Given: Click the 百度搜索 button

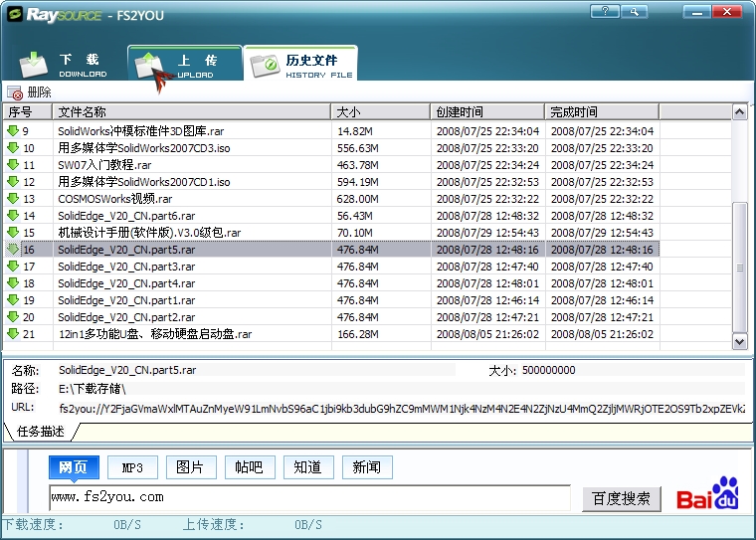Looking at the screenshot, I should click(x=622, y=498).
